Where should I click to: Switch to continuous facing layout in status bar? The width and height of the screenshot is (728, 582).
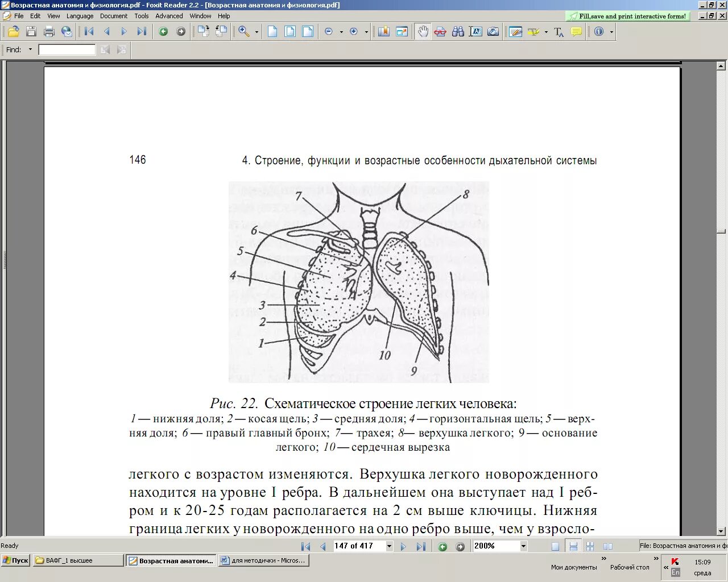point(590,546)
